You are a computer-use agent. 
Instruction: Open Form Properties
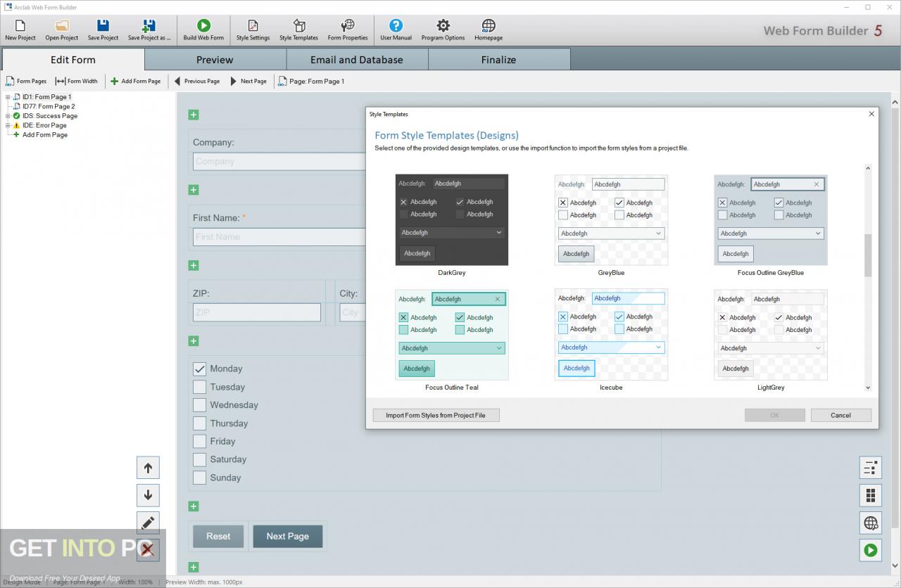348,30
